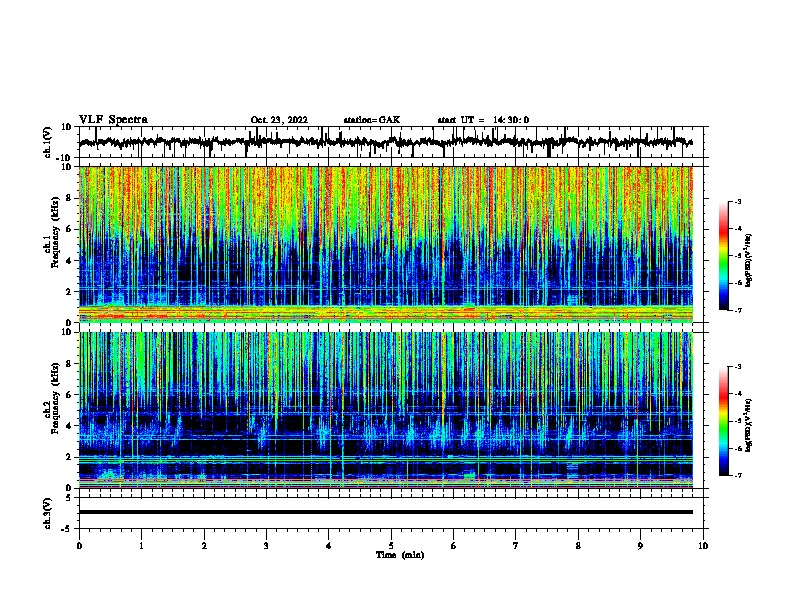Click time axis tick label "10" at bottom right
Image resolution: width=792 pixels, height=612 pixels.
click(x=703, y=546)
